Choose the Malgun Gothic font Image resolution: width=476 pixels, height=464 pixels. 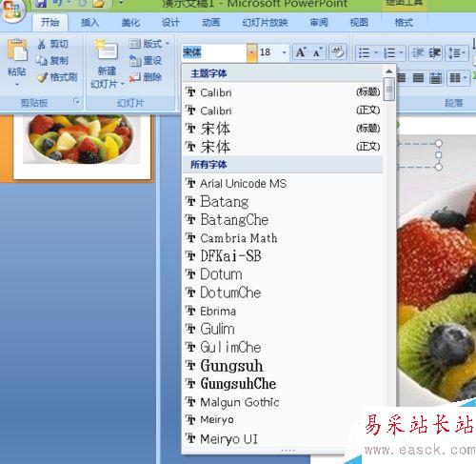[283, 402]
